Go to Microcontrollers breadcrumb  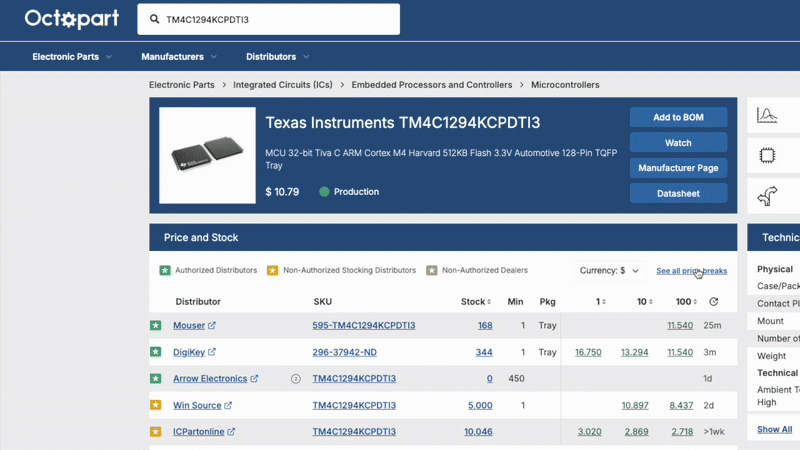565,85
